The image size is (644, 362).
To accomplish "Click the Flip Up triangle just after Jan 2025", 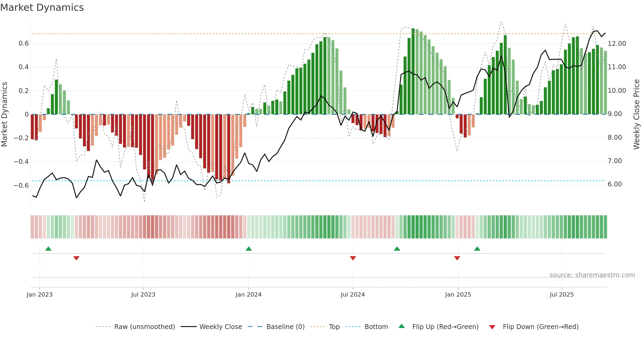I will [477, 249].
